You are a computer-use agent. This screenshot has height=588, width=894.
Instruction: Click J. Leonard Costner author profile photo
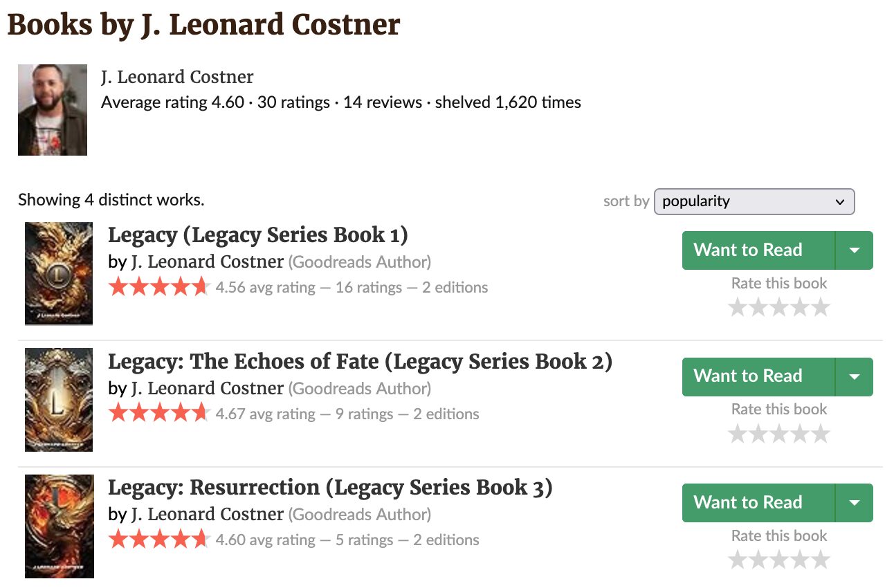coord(53,110)
